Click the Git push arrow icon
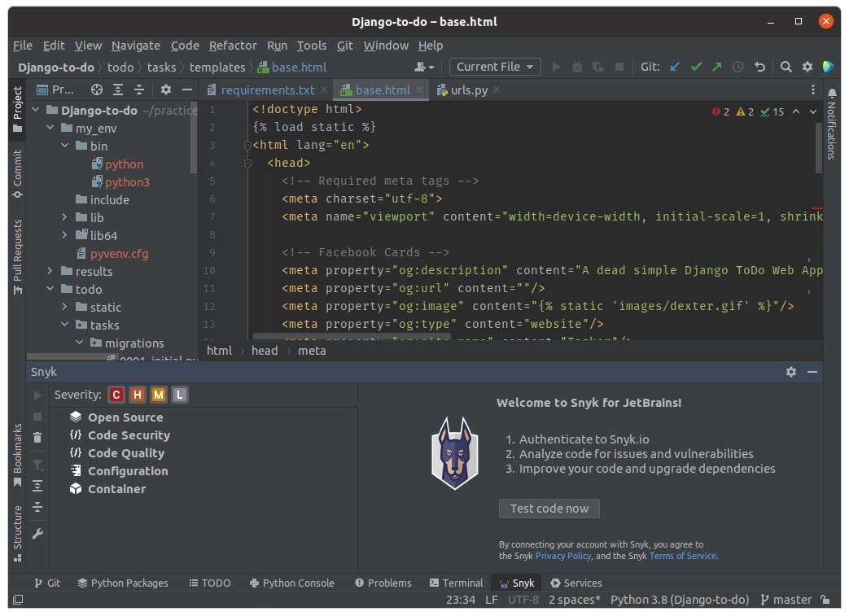849x616 pixels. [x=717, y=67]
